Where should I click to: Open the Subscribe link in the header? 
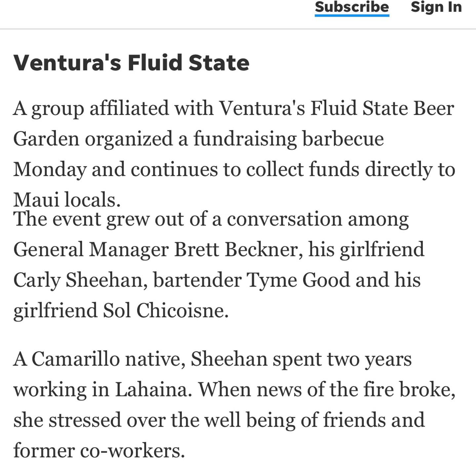click(352, 7)
